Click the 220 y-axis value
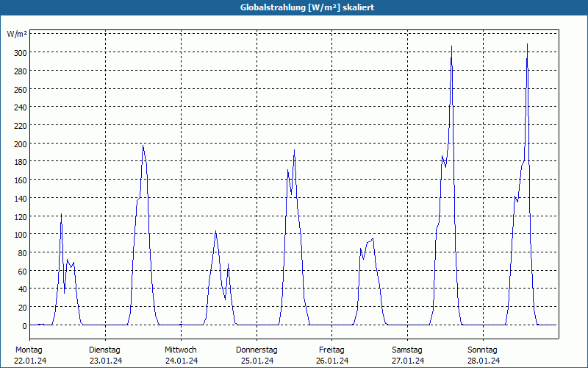Screen dimensions: 588x368 20,126
